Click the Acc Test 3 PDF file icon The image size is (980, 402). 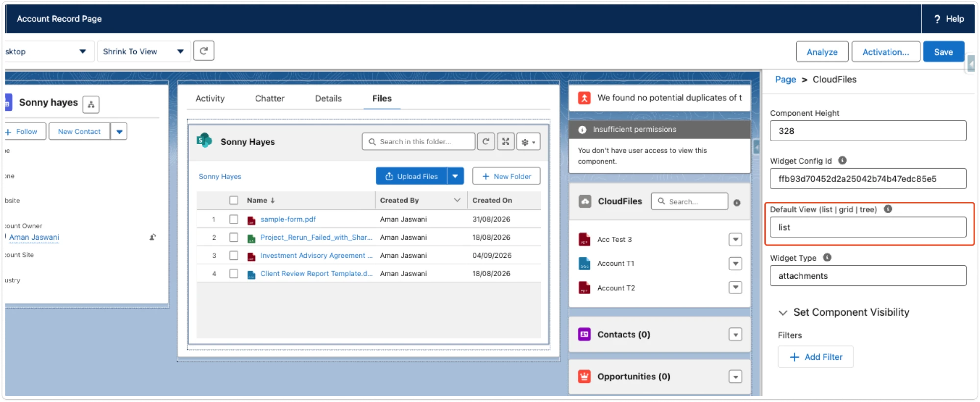pos(584,239)
